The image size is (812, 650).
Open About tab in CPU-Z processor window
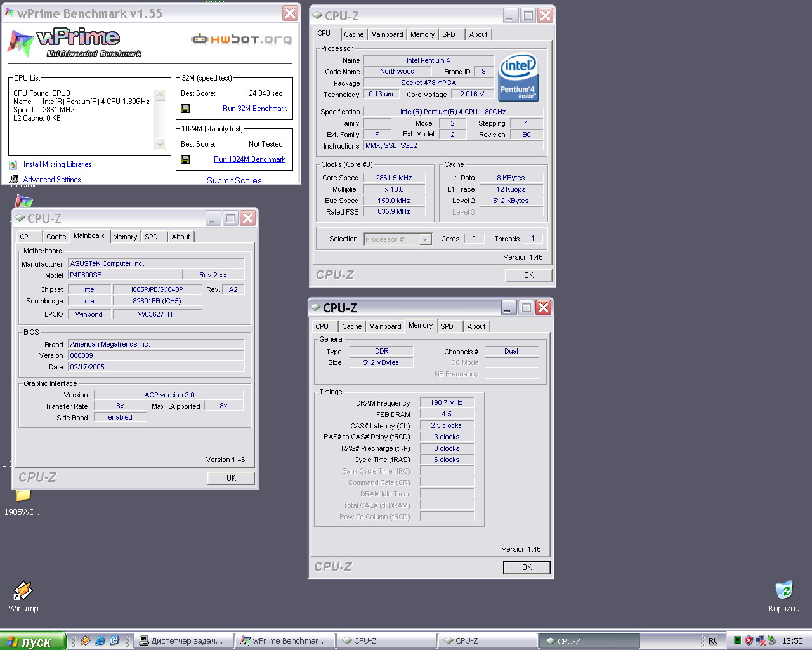pyautogui.click(x=478, y=34)
